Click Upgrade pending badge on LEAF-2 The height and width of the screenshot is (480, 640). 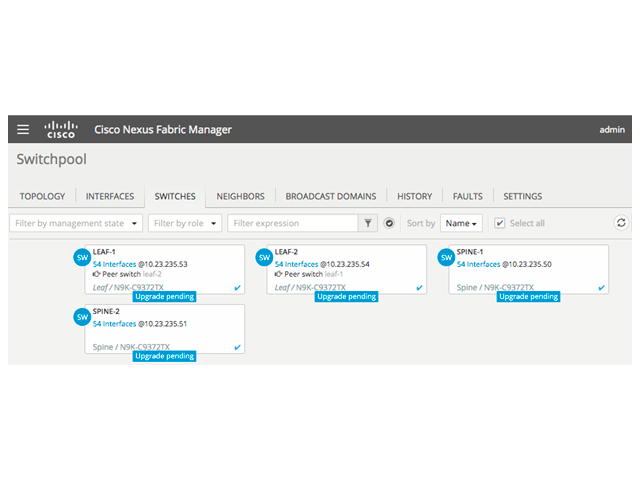(347, 296)
